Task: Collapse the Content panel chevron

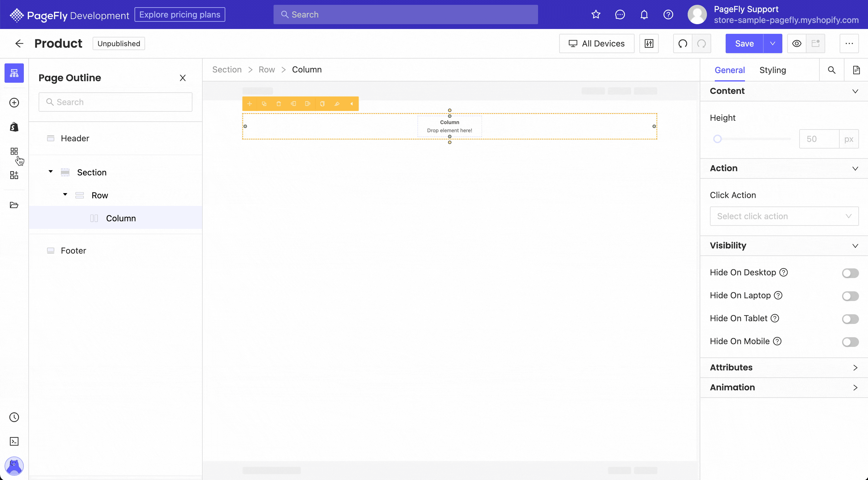Action: click(x=855, y=91)
